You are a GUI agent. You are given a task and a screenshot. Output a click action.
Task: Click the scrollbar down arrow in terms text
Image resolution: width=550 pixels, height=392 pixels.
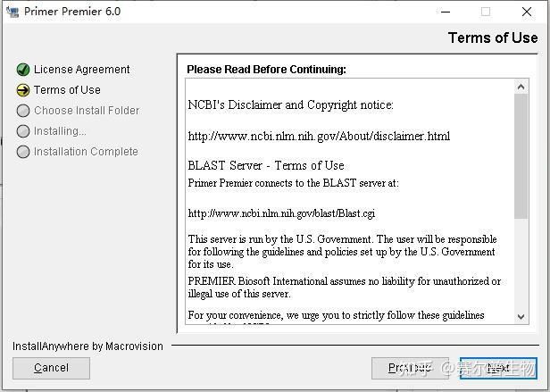(x=521, y=315)
